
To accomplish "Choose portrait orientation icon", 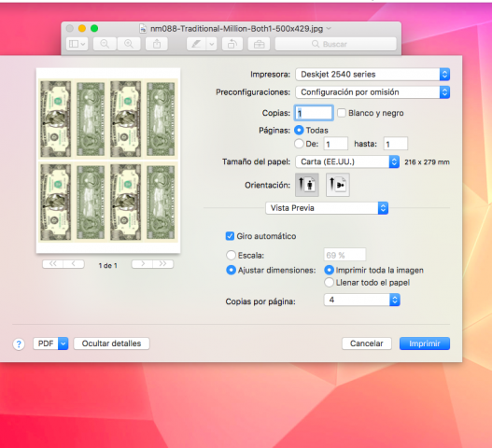I will coord(307,185).
